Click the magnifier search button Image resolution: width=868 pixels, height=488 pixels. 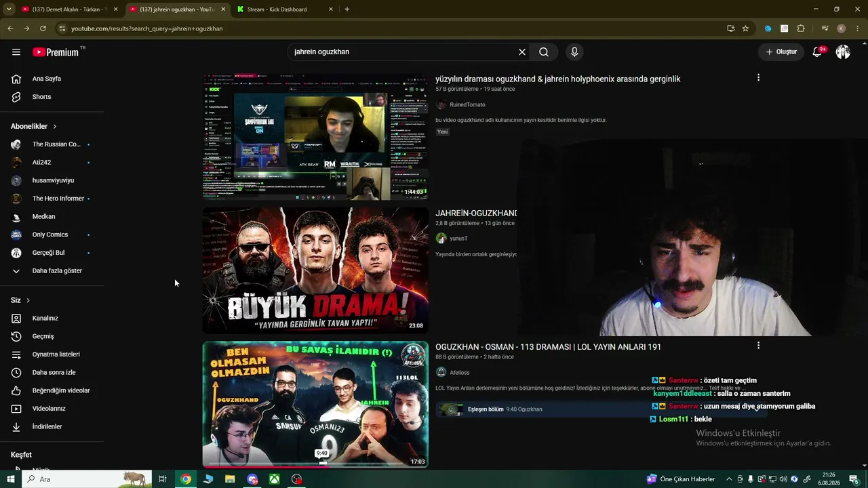(x=544, y=52)
